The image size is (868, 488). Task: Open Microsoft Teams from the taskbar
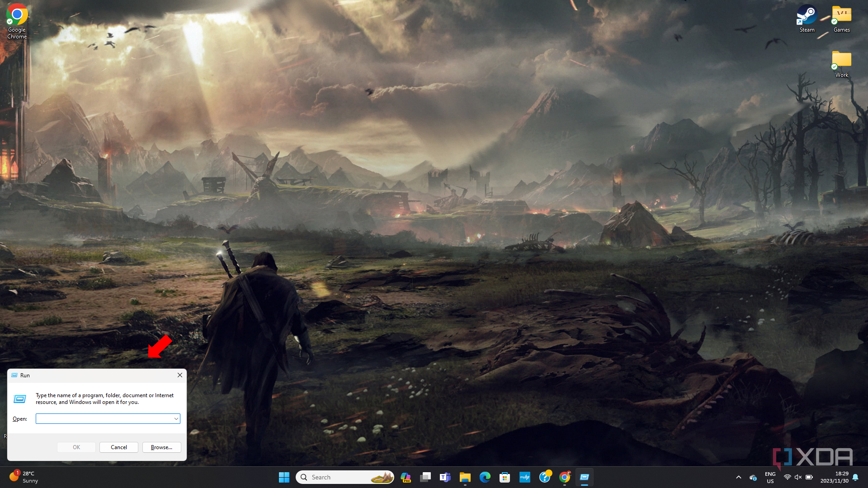click(445, 477)
